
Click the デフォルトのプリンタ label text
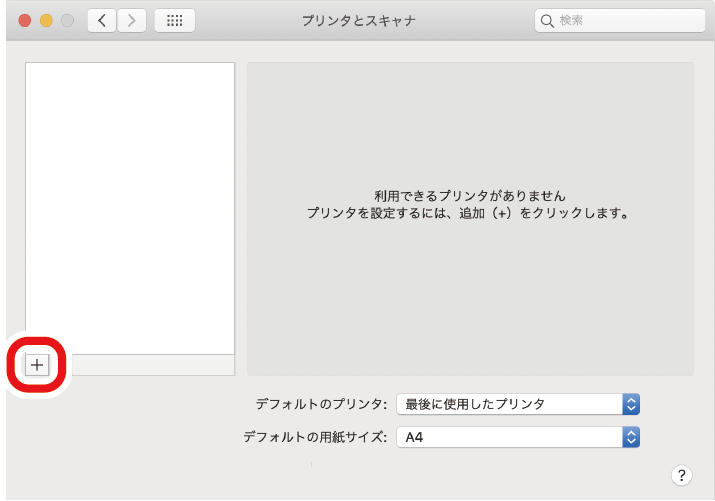click(x=320, y=404)
